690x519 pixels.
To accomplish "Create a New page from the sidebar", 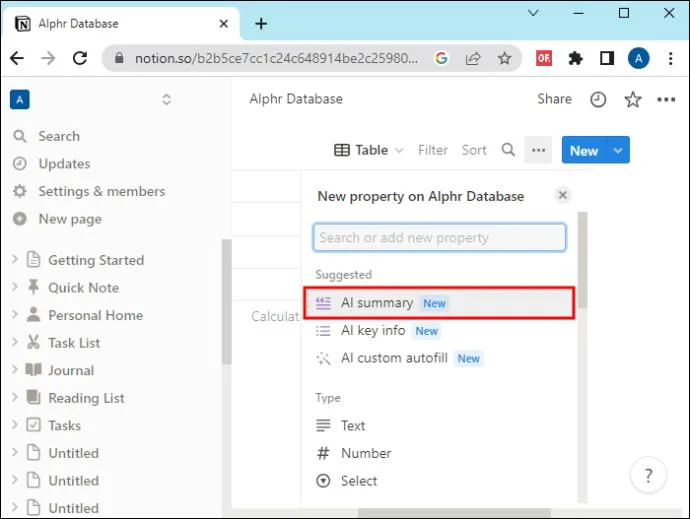I will point(70,219).
